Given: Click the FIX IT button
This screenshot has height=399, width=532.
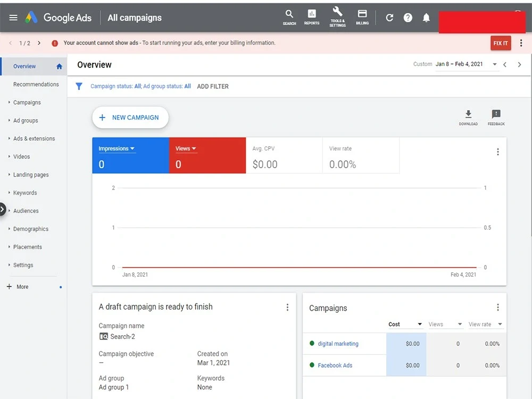Looking at the screenshot, I should (501, 43).
